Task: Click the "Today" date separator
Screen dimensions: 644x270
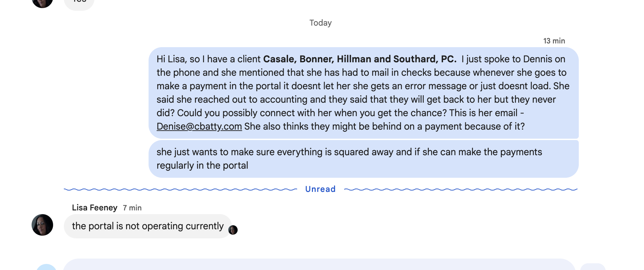Action: click(320, 23)
